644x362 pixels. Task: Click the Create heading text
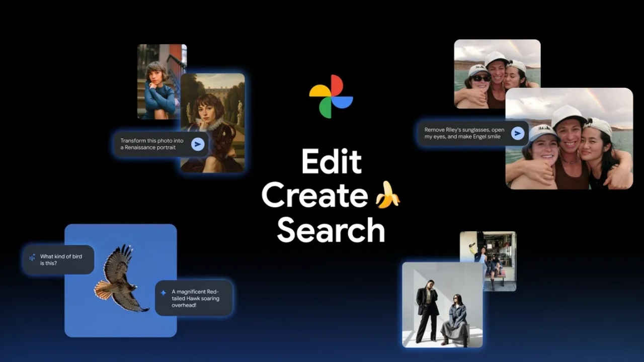314,196
